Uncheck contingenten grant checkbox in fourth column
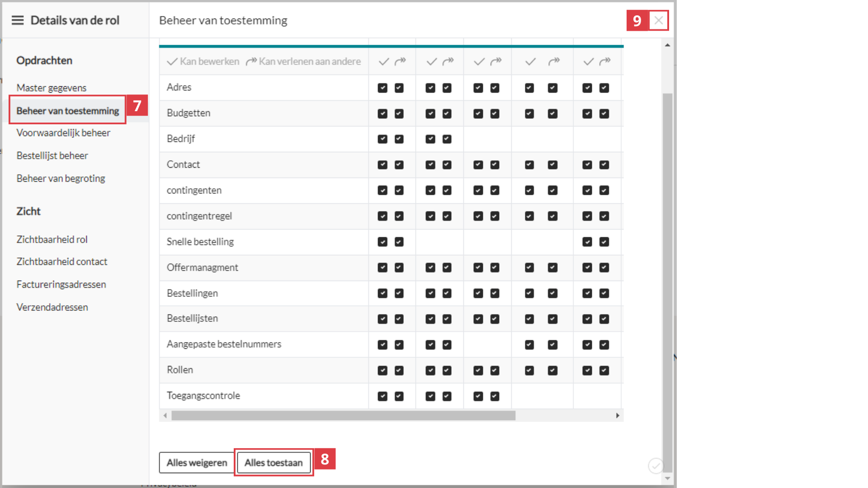 (x=552, y=190)
